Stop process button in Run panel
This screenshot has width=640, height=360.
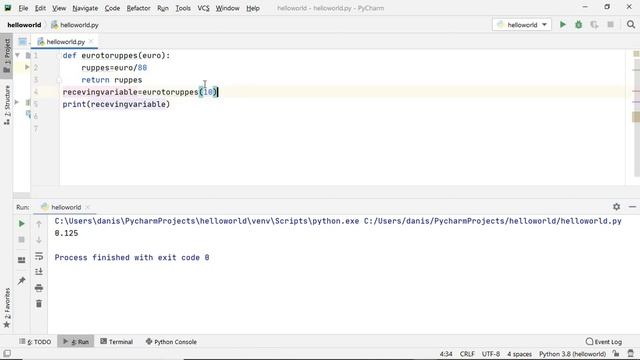[22, 240]
